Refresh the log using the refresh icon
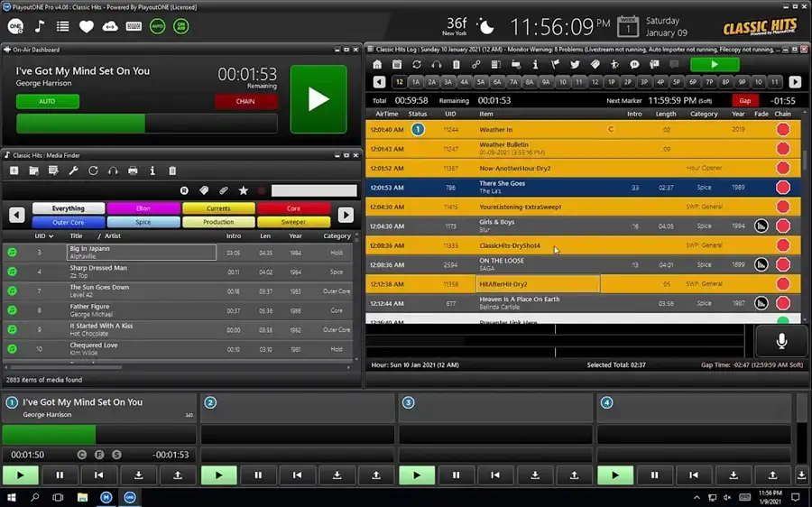 click(x=416, y=65)
